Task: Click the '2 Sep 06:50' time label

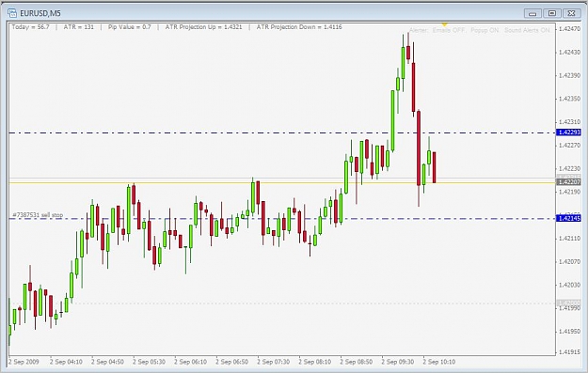Action: (x=231, y=362)
